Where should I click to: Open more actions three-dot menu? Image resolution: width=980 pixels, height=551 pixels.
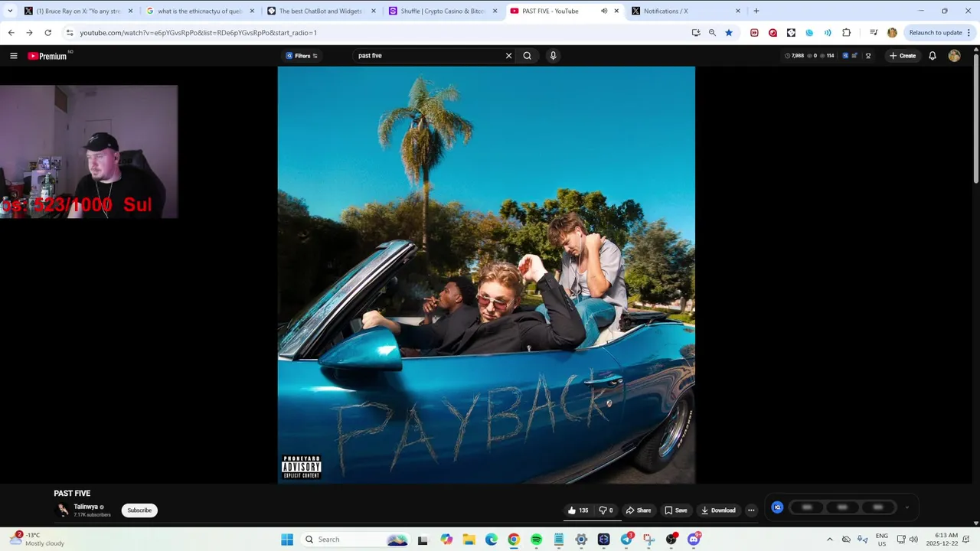point(751,510)
